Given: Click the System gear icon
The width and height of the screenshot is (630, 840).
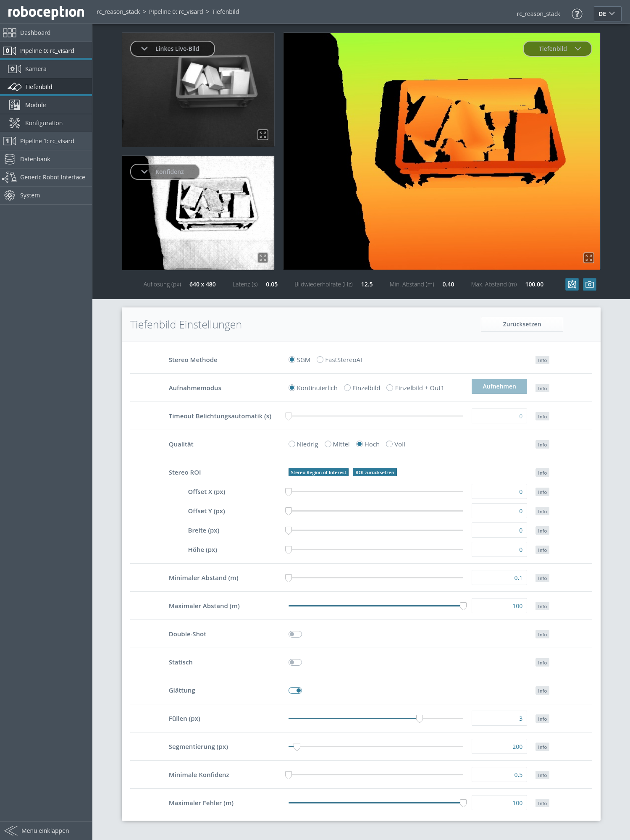Looking at the screenshot, I should [x=10, y=195].
